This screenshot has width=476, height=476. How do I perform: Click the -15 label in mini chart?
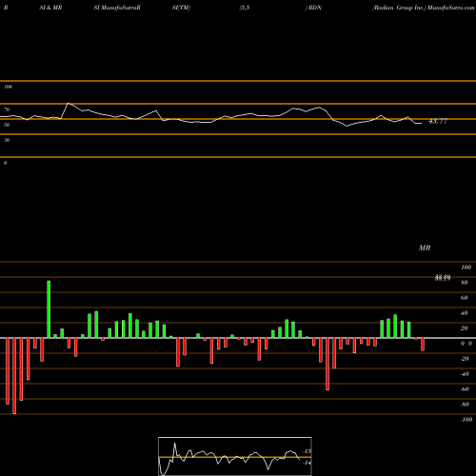[307, 451]
